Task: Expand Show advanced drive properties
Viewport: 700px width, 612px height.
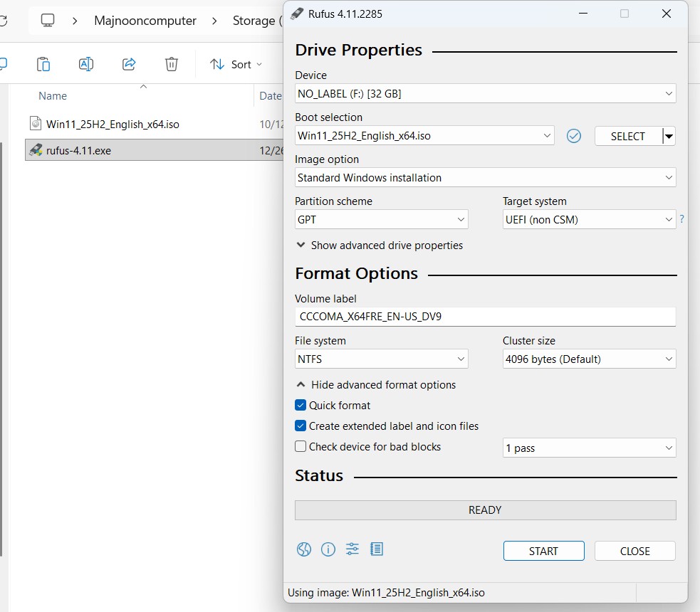Action: click(379, 246)
